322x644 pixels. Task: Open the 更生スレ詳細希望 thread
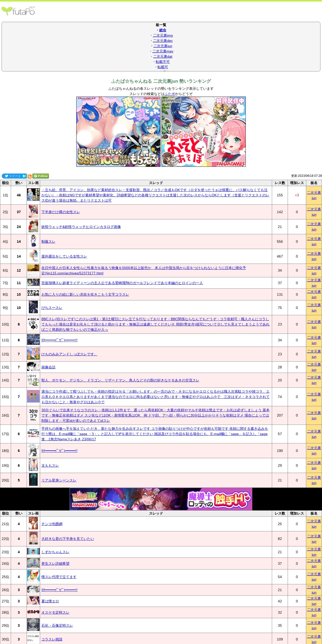point(55,563)
